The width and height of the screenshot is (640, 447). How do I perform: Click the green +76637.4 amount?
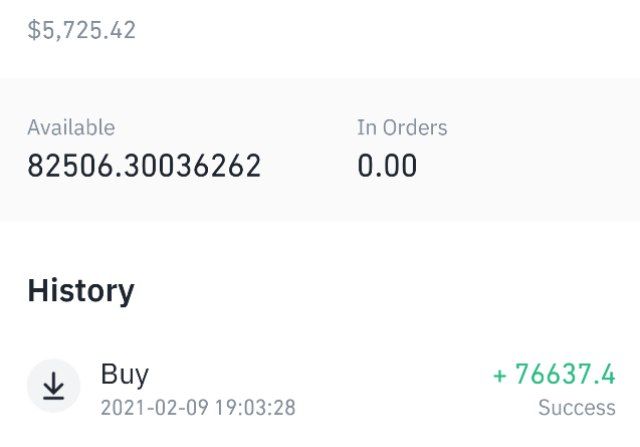coord(554,374)
